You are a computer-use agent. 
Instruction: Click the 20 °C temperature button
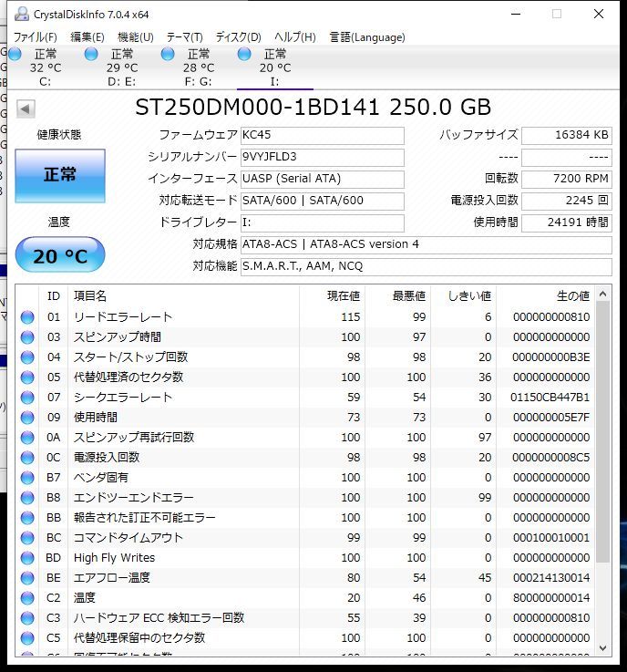[60, 255]
